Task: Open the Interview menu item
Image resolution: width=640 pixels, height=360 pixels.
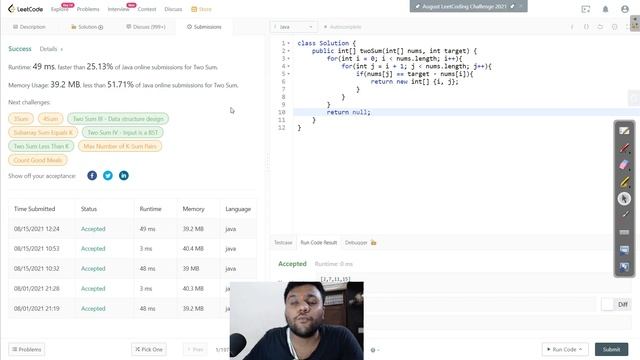Action: (x=118, y=9)
